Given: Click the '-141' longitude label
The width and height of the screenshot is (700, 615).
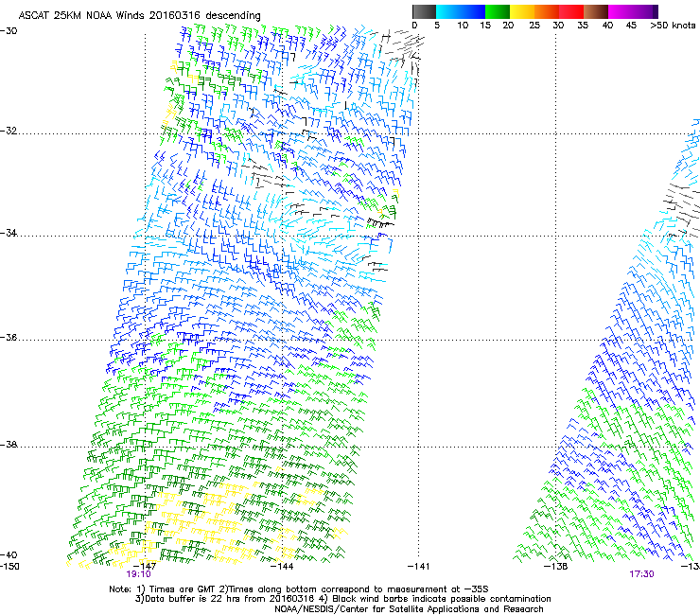Looking at the screenshot, I should [x=419, y=567].
